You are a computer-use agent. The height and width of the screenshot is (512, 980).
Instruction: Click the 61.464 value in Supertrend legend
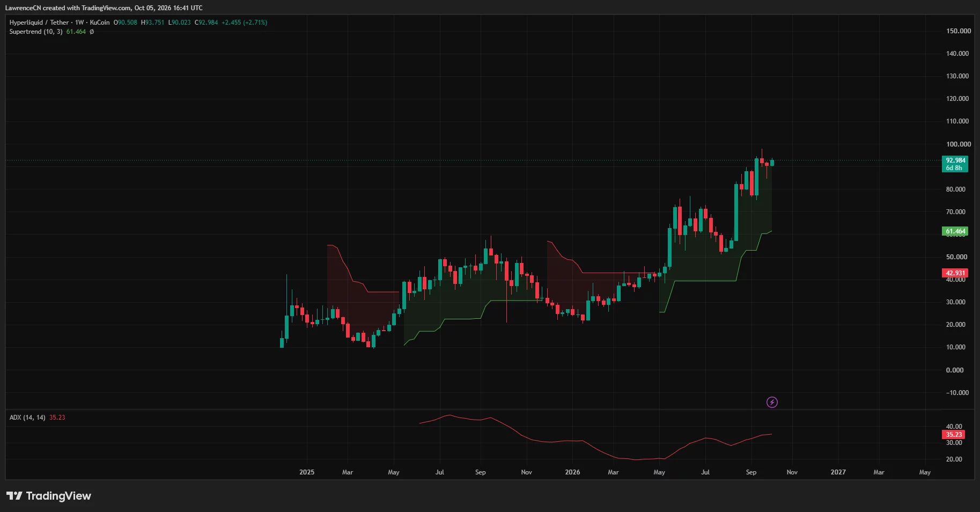click(x=76, y=32)
